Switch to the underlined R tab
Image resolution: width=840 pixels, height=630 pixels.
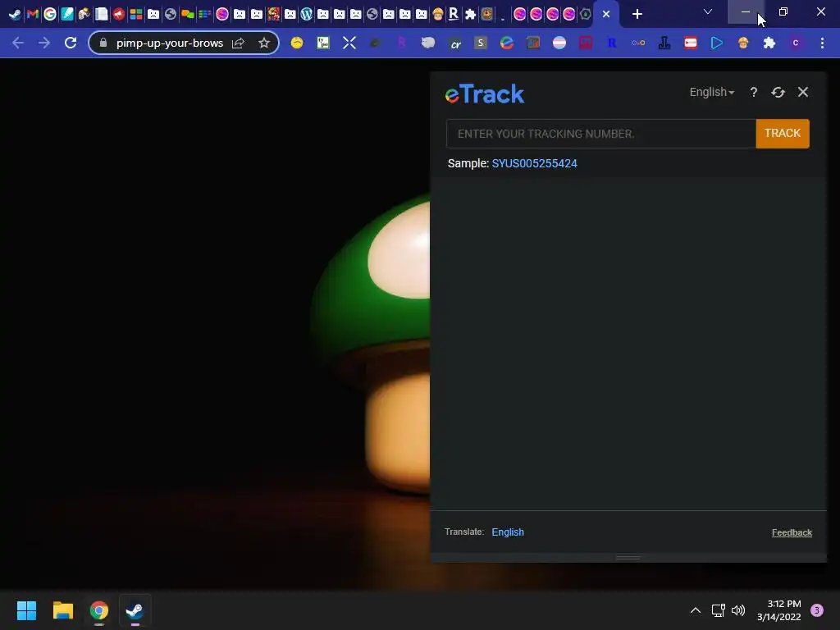click(x=454, y=15)
